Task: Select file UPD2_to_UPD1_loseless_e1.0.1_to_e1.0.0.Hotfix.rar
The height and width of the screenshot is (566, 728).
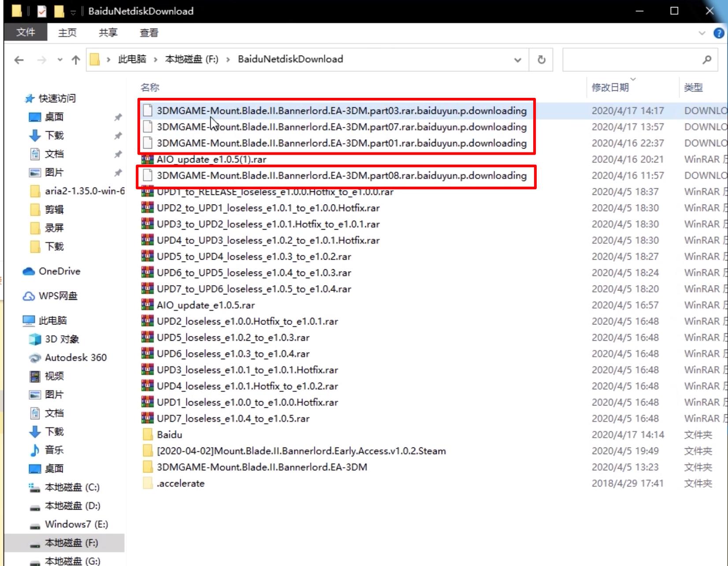Action: (x=268, y=208)
